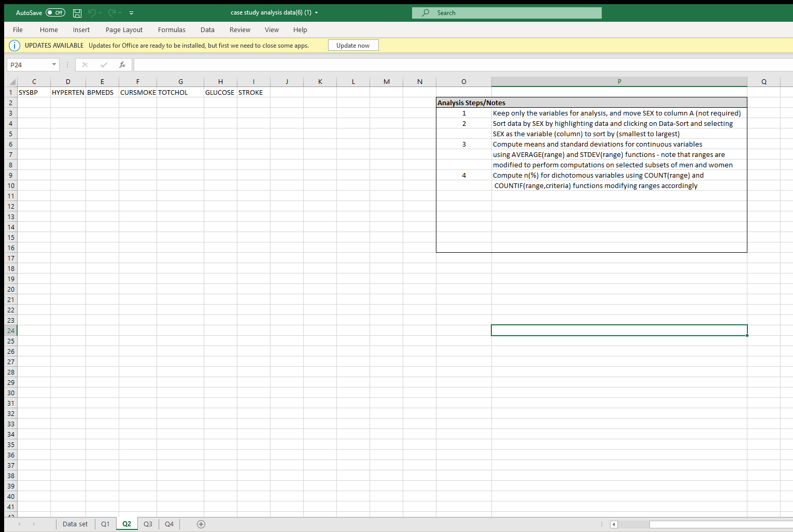
Task: Click the TOTCHOL header cell
Action: coord(180,92)
